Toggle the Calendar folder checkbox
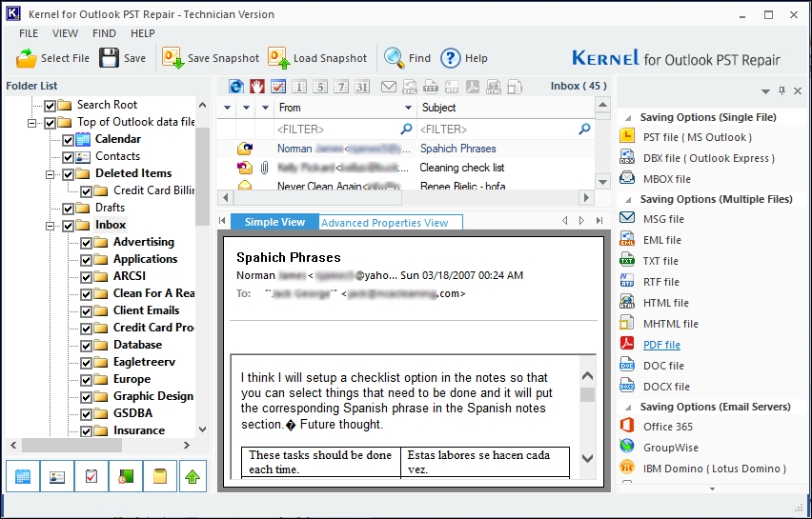 [x=68, y=140]
